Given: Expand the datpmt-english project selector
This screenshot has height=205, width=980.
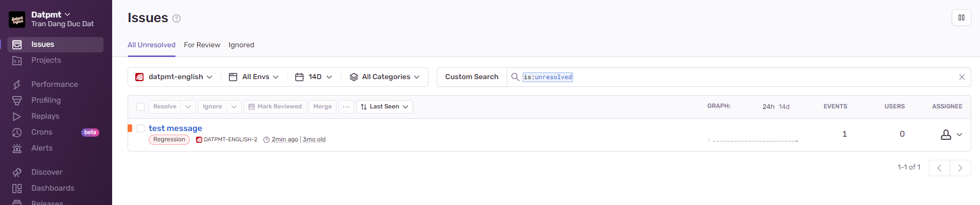Looking at the screenshot, I should pyautogui.click(x=174, y=77).
